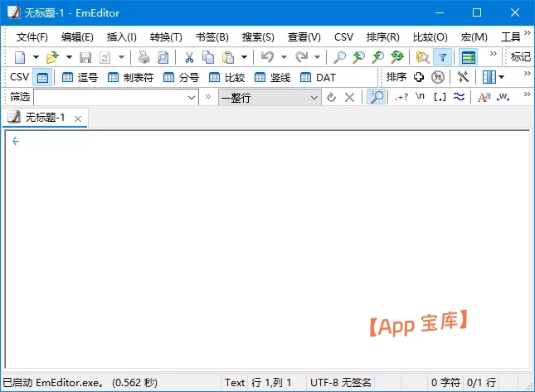Click the Replace magnifier icon
Viewport: 535px width, 392px height.
397,57
